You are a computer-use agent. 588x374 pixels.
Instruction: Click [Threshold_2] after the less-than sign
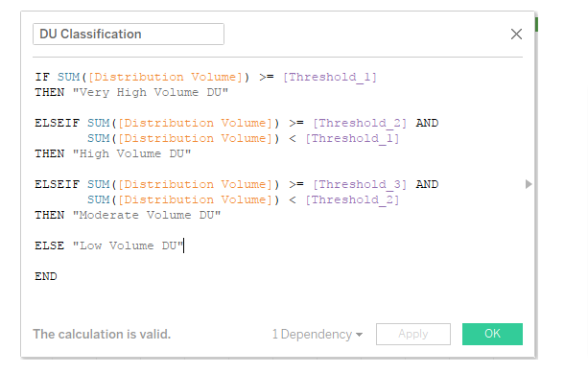[x=352, y=200]
